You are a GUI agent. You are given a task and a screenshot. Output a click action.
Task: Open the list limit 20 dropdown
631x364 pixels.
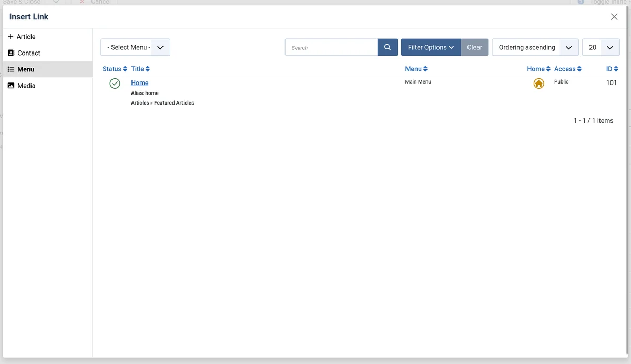click(x=601, y=47)
